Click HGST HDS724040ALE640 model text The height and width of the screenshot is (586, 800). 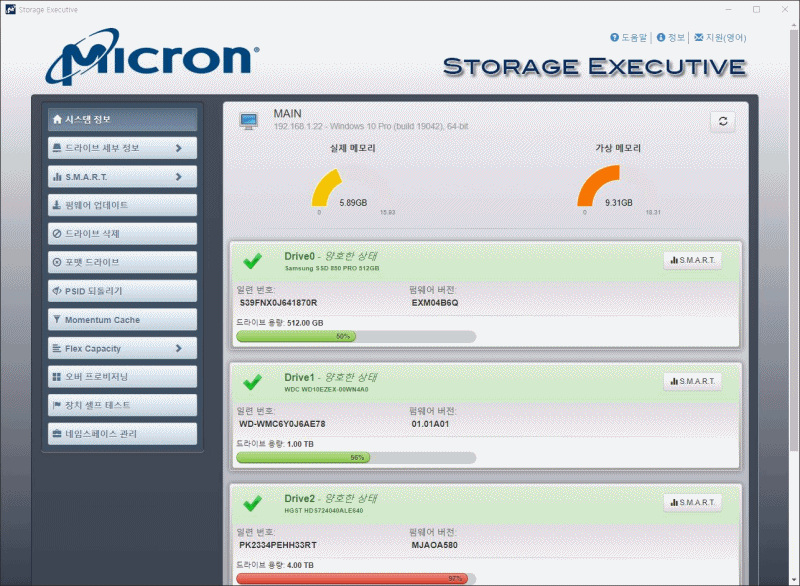(323, 511)
